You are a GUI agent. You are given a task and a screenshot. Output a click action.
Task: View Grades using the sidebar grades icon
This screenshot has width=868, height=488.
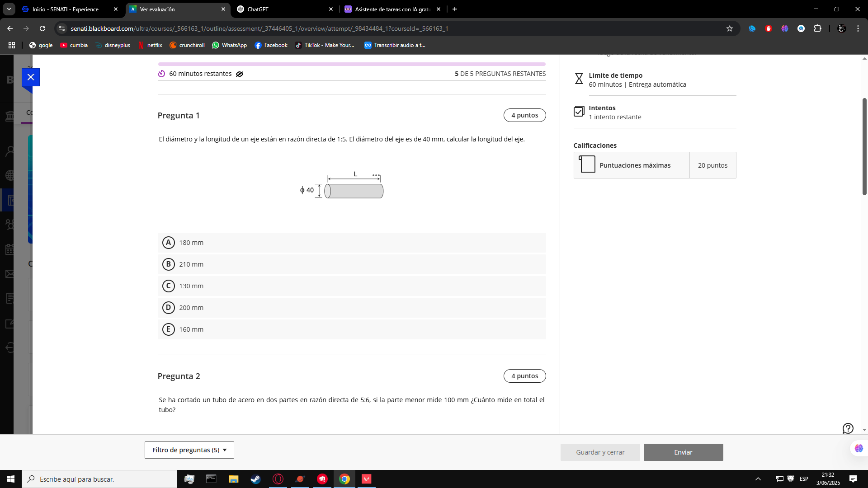(10, 298)
